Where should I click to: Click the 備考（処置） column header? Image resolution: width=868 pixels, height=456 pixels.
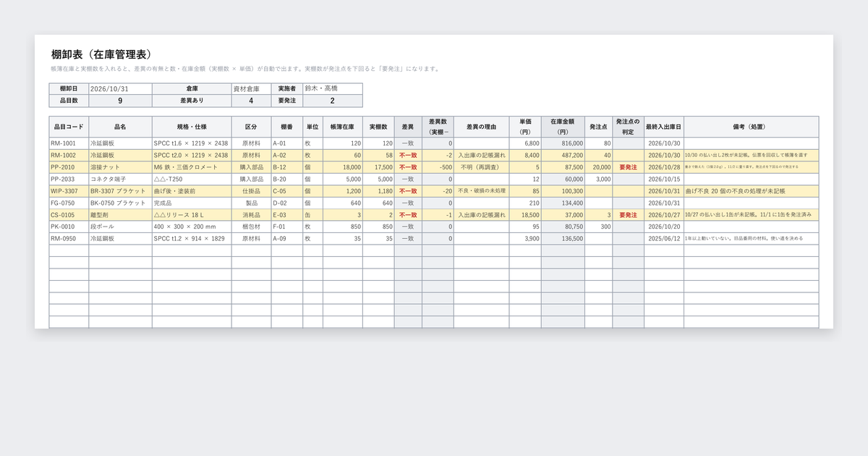[x=751, y=127]
